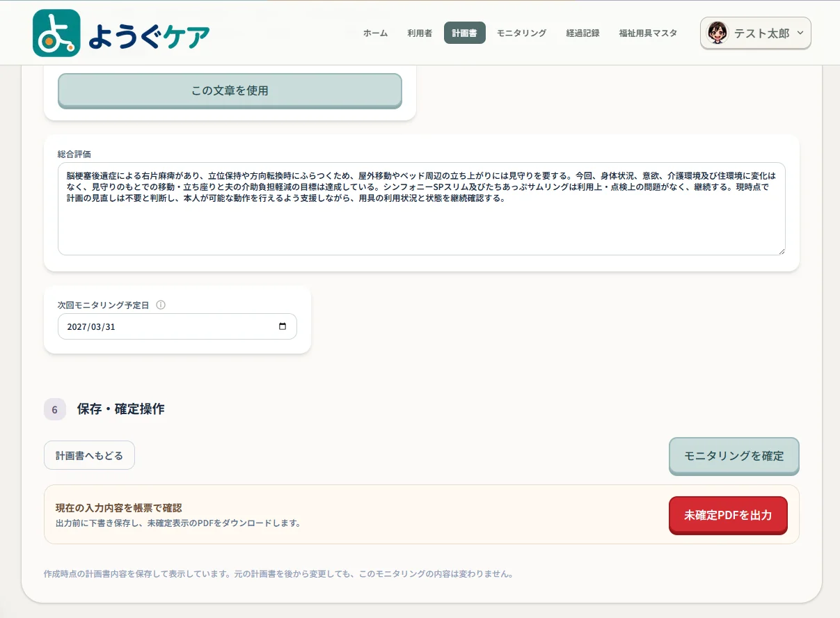Click the 出力前に下書き保存し description text
The width and height of the screenshot is (840, 618).
(x=178, y=523)
